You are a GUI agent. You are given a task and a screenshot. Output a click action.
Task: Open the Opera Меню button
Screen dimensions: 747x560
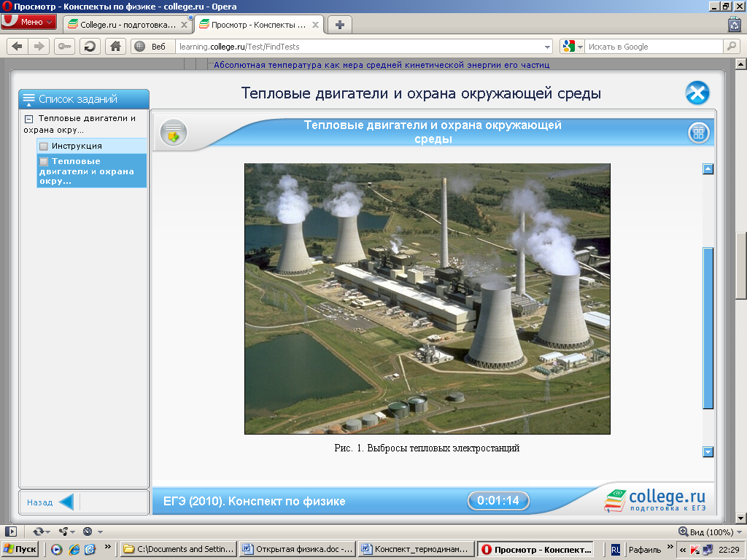[28, 22]
